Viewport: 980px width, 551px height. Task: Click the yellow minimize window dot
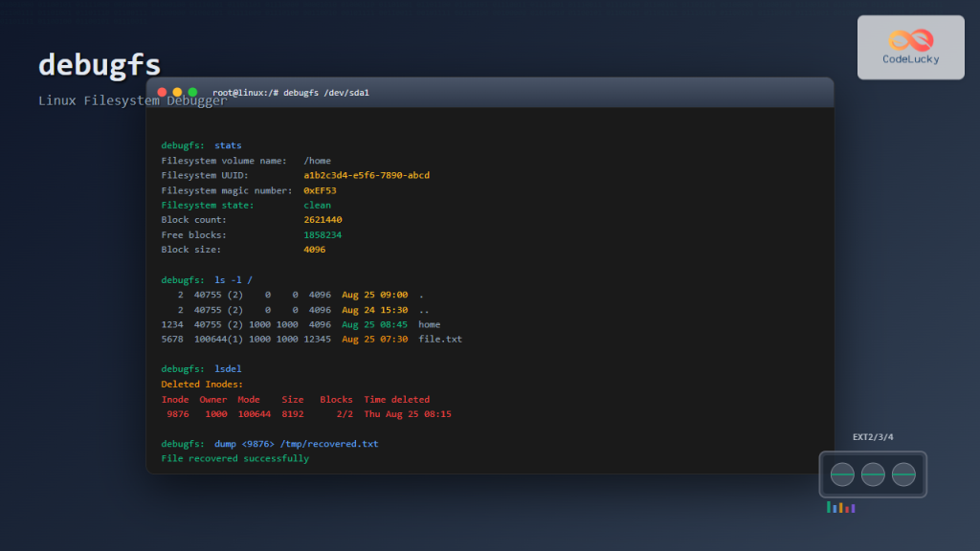pyautogui.click(x=177, y=92)
